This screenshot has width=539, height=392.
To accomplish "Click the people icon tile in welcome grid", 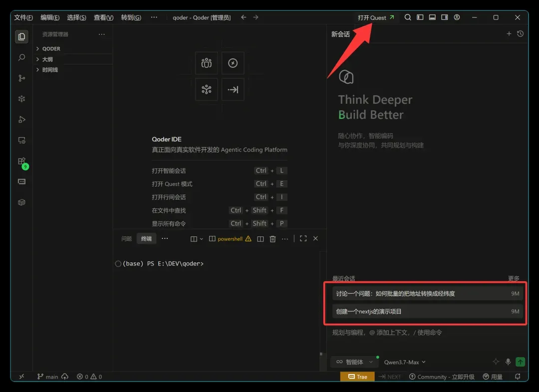I will pos(206,63).
